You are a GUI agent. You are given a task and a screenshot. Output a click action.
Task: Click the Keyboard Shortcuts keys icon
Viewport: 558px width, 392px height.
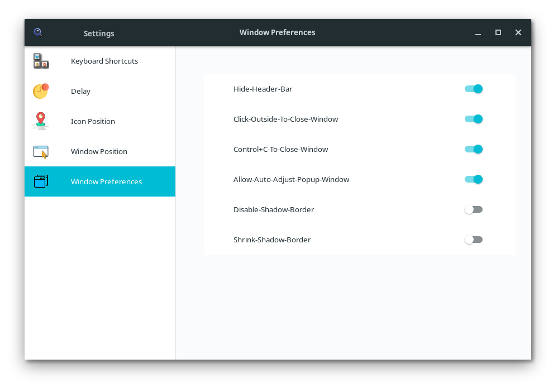(x=41, y=61)
